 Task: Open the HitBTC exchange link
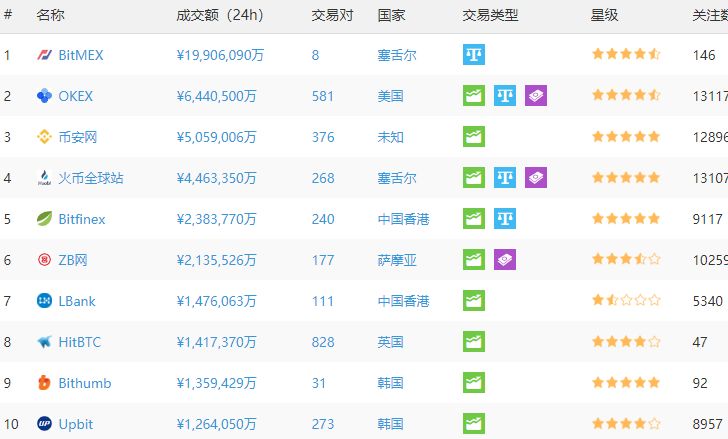tap(79, 342)
